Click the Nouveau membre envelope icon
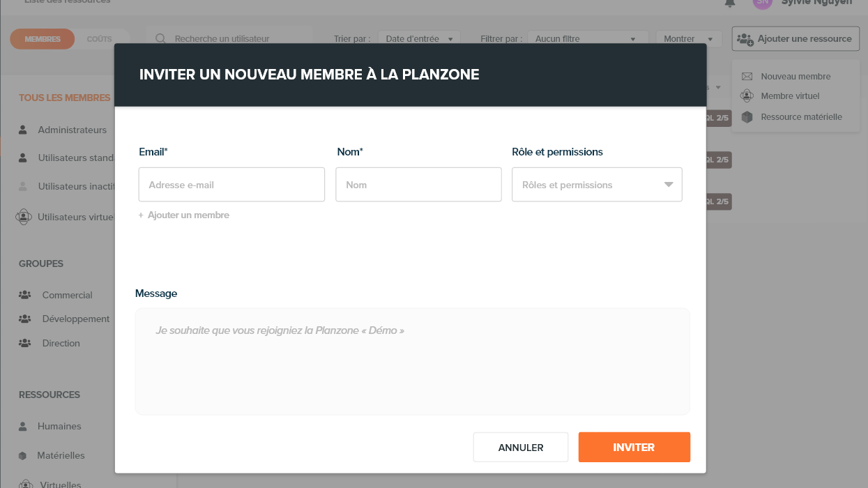Viewport: 868px width, 488px height. point(747,77)
